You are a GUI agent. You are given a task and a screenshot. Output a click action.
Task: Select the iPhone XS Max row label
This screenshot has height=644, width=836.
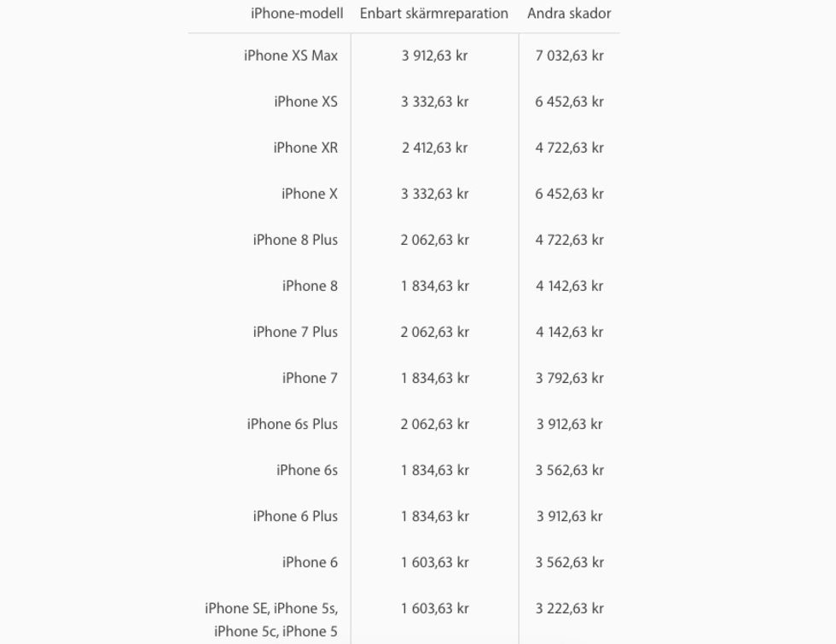291,55
